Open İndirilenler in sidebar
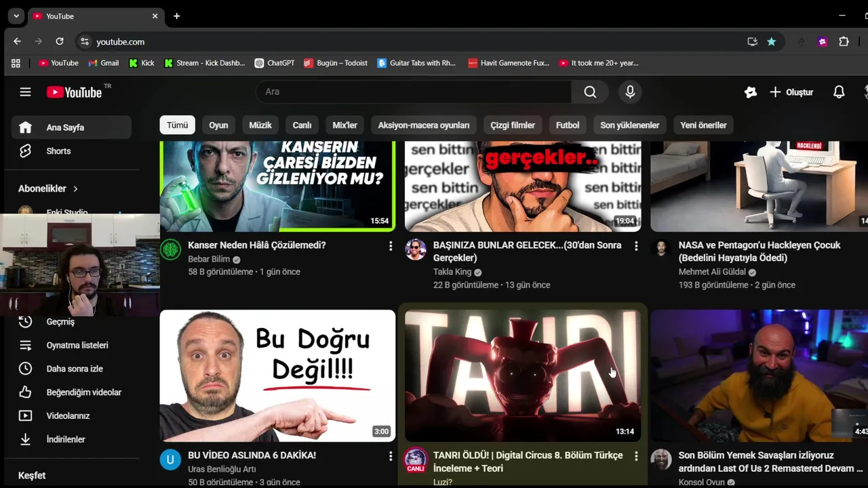This screenshot has width=868, height=488. [71, 439]
